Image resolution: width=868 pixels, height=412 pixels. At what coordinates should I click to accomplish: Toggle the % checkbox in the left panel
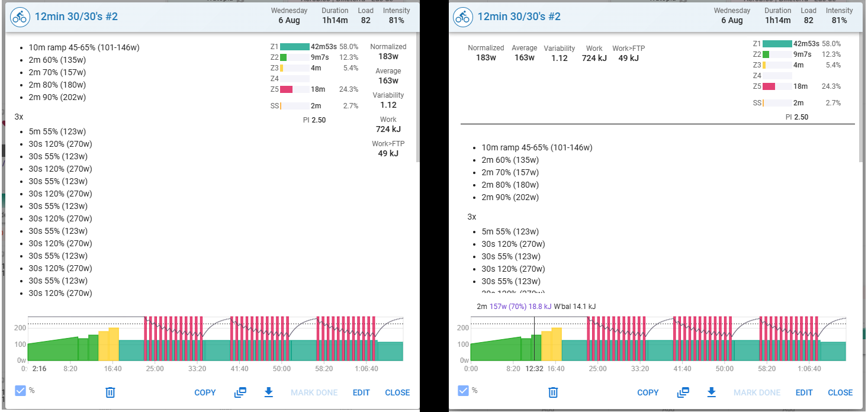(21, 391)
